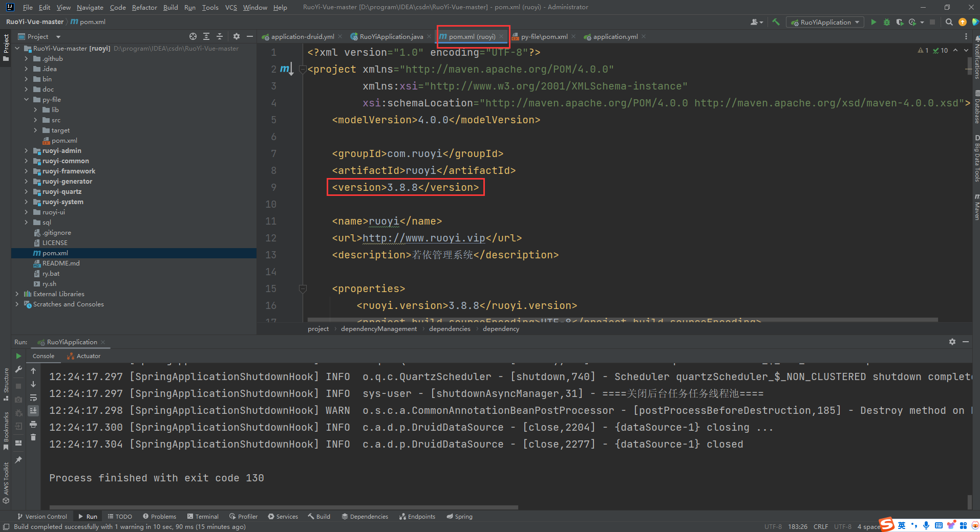This screenshot has height=532, width=980.
Task: Collapse all in Project panel
Action: point(220,36)
